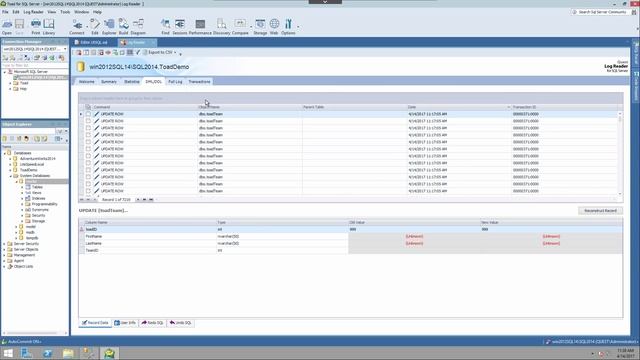The image size is (640, 360).
Task: Expand the LiteSpeedLocal database node
Action: 11,164
